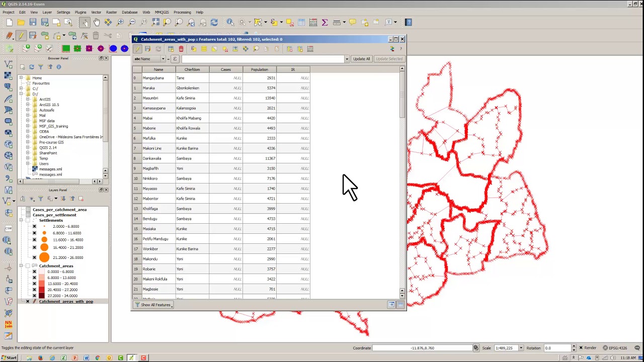
Task: Collapse the Settlements layer legend
Action: [x=21, y=221]
